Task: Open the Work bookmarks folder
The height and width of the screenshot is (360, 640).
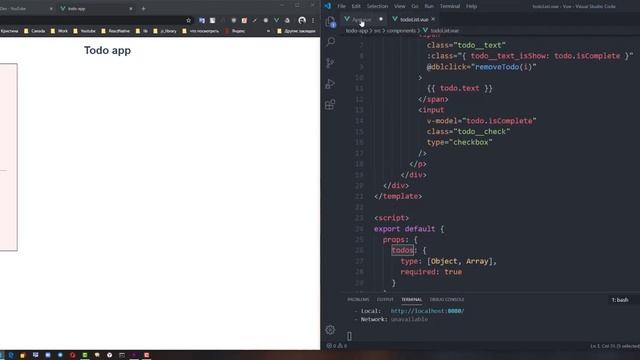Action: (x=59, y=31)
